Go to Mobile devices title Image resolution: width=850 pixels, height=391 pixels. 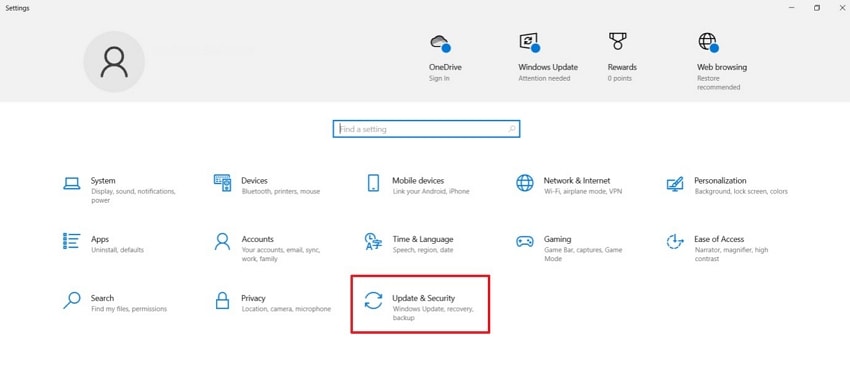tap(418, 181)
